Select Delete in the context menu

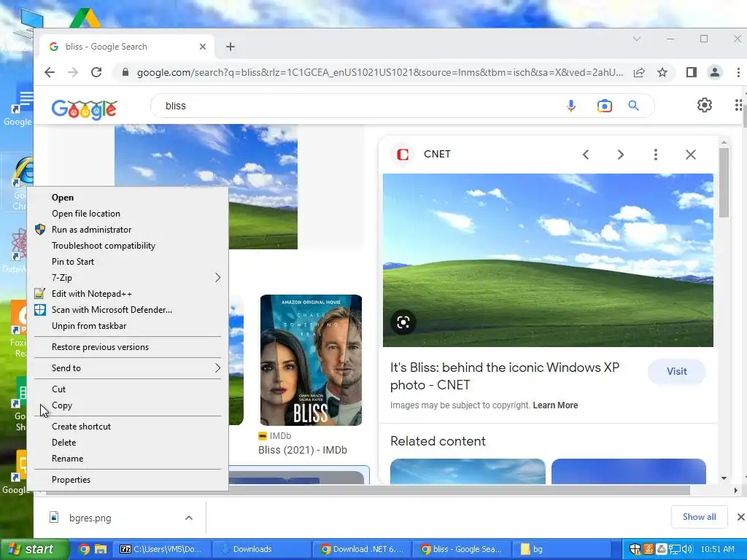pos(128,443)
